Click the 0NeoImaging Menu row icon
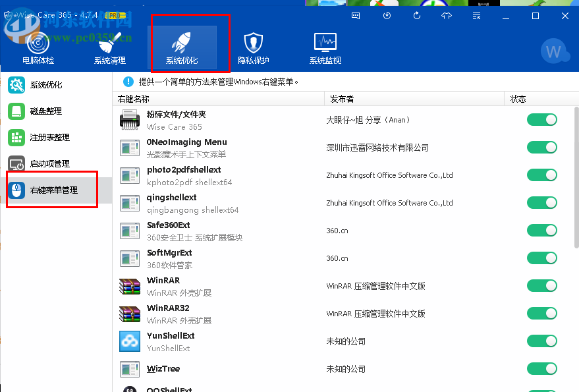Screen dimensions: 579x392 130,148
